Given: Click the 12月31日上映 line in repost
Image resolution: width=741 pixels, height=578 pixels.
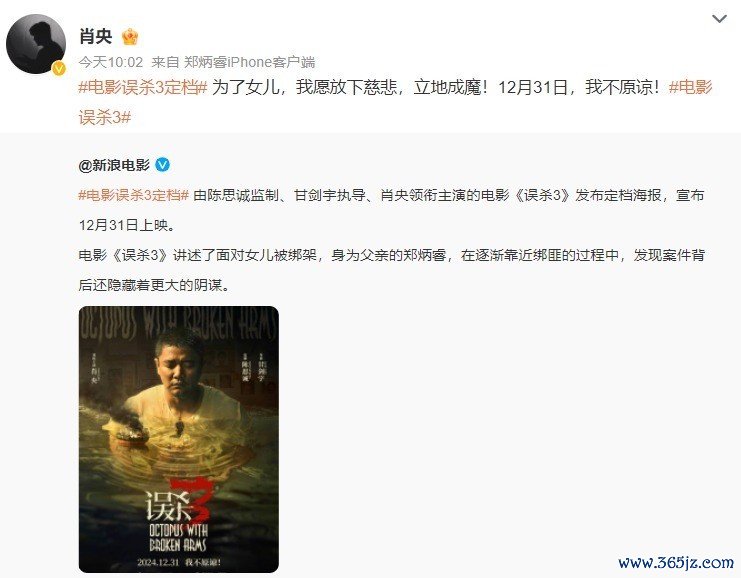Looking at the screenshot, I should [127, 225].
